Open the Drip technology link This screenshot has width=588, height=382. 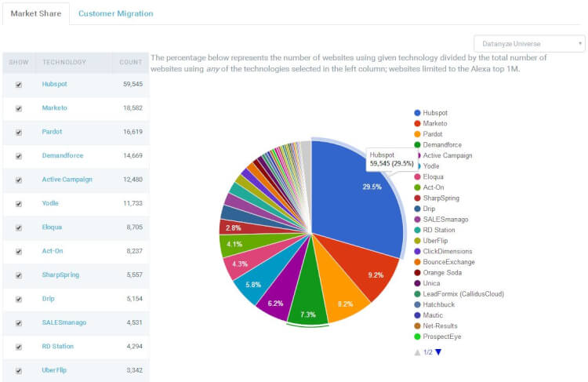pyautogui.click(x=48, y=299)
